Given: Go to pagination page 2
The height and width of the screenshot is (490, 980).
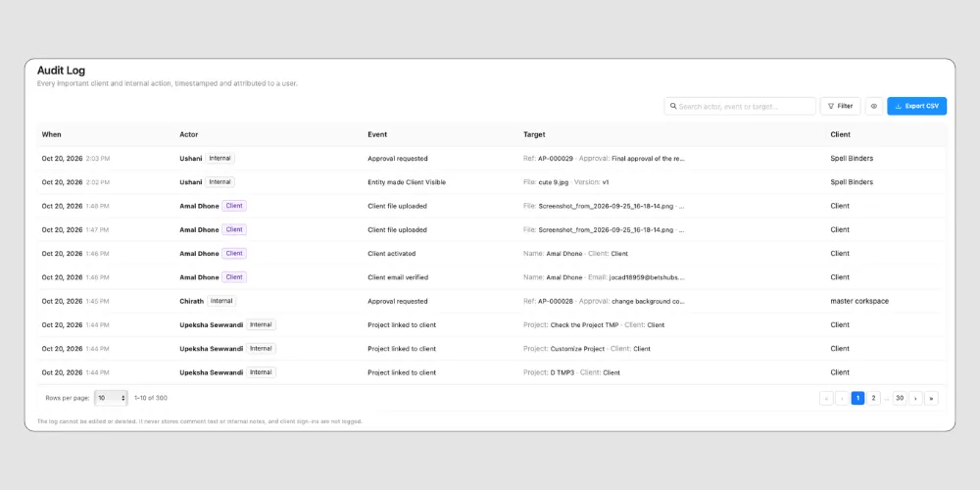Looking at the screenshot, I should [x=874, y=398].
